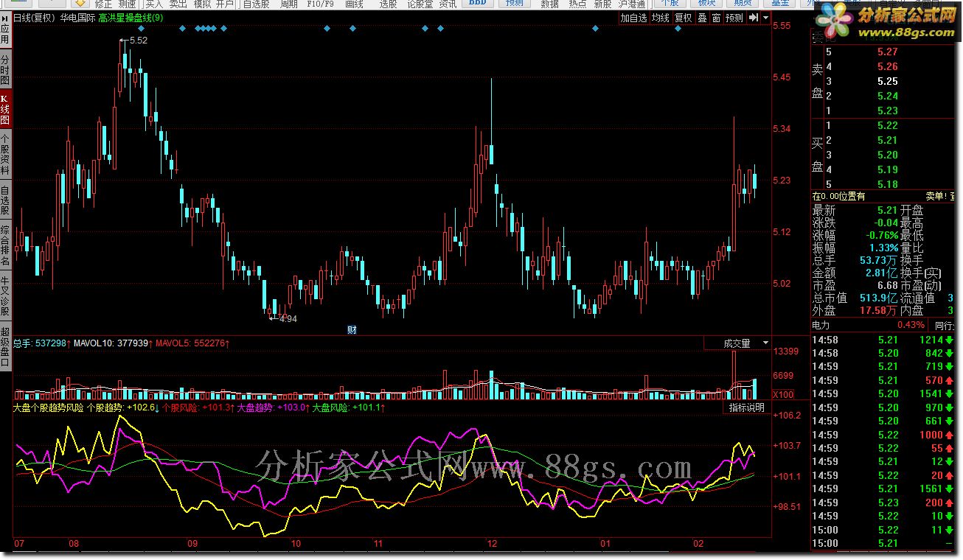Click the skip-to-end arrow icon
Screen dimensions: 963x560
tap(754, 18)
